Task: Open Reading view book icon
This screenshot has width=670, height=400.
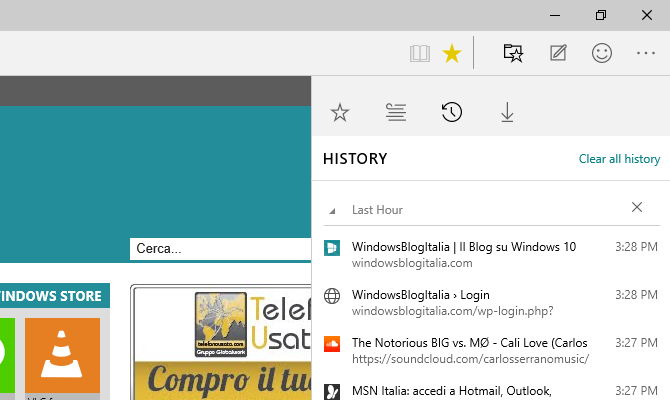Action: point(420,54)
